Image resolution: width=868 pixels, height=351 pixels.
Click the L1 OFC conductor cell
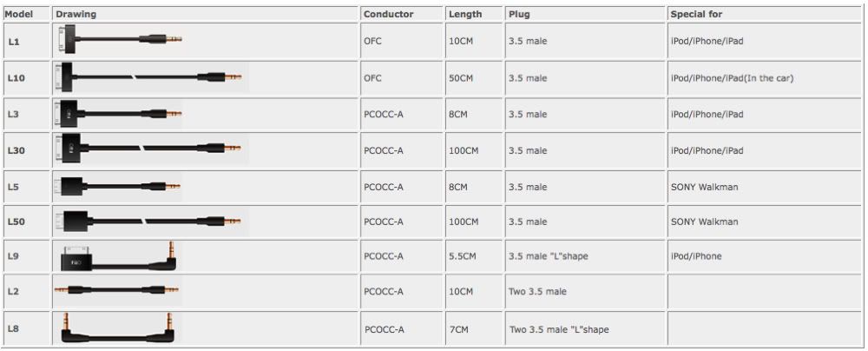373,40
